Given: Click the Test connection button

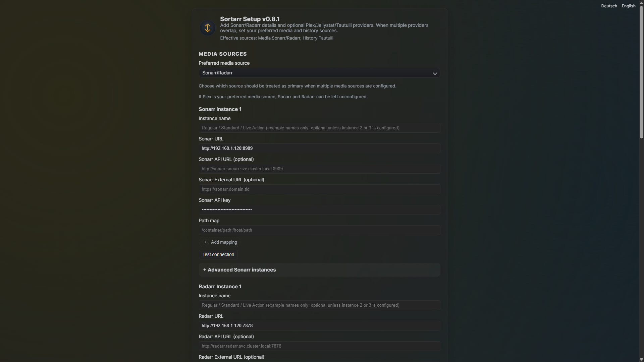Looking at the screenshot, I should click(x=218, y=254).
